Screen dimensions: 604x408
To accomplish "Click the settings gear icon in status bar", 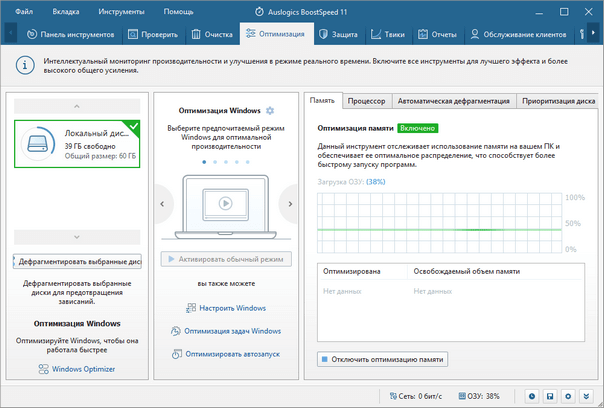I will click(x=568, y=396).
